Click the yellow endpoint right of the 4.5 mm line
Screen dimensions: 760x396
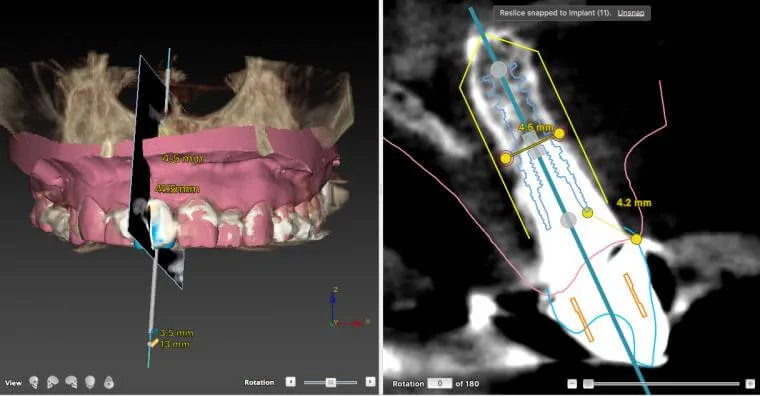coord(560,133)
